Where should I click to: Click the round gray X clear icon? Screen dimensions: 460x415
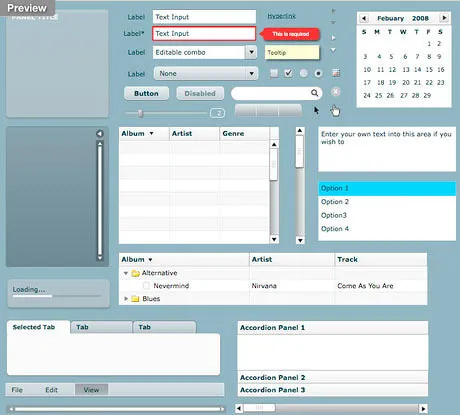(x=336, y=92)
